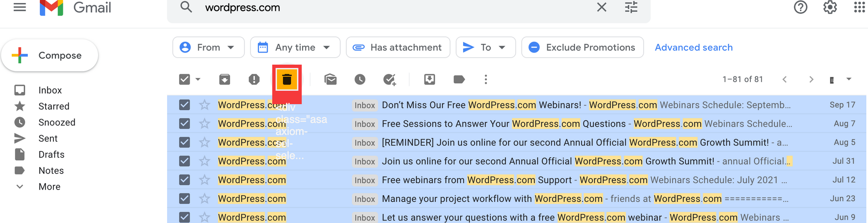The width and height of the screenshot is (868, 223).
Task: Click the wordpress.com search field
Action: click(x=391, y=7)
